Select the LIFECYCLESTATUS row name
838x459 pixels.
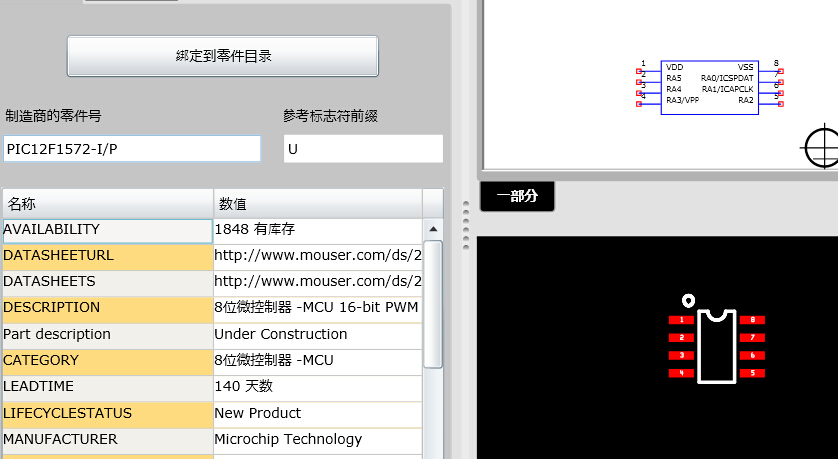tap(108, 415)
